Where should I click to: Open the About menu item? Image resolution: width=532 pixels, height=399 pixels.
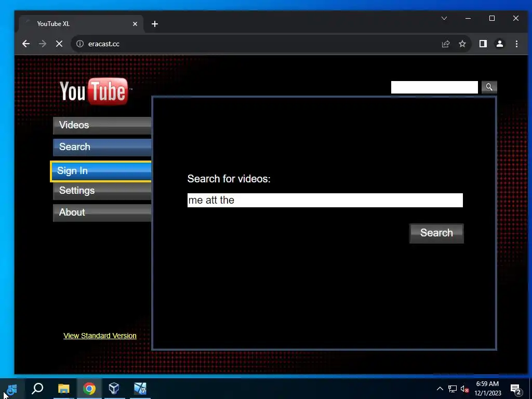pos(102,212)
